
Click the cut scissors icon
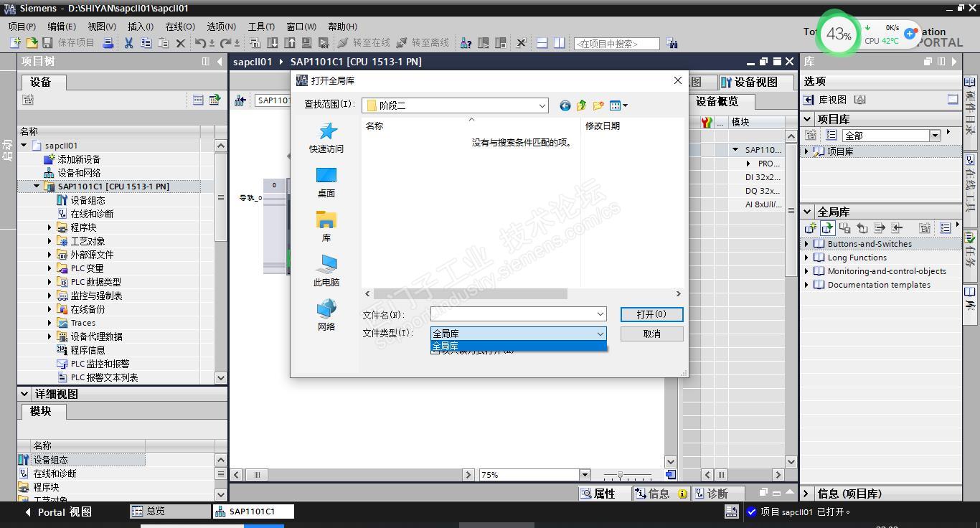[129, 43]
